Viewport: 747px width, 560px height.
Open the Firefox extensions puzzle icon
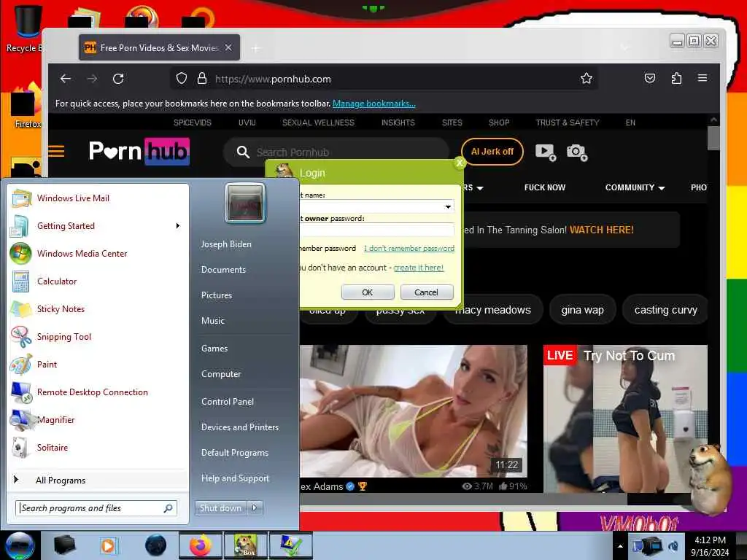pyautogui.click(x=676, y=78)
